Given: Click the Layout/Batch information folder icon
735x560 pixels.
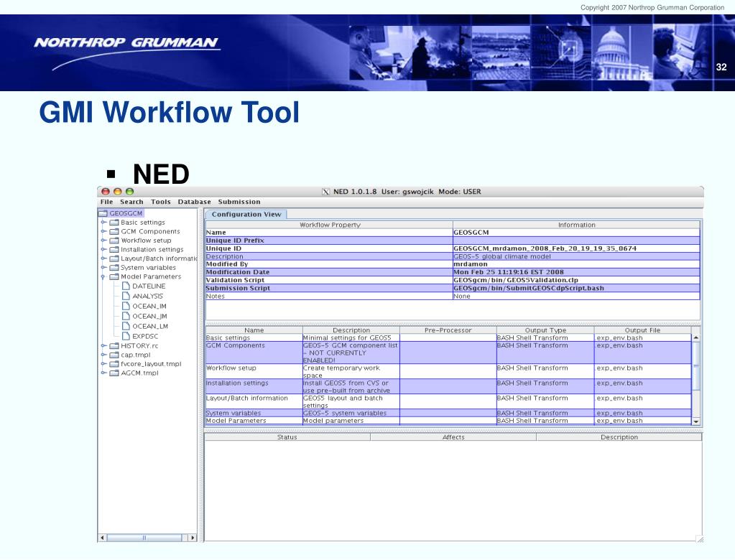Looking at the screenshot, I should tap(114, 258).
